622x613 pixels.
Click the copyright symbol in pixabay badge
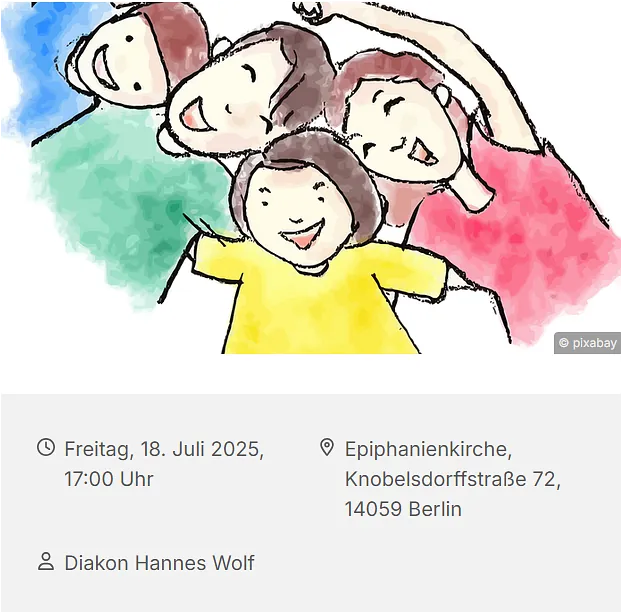point(564,343)
